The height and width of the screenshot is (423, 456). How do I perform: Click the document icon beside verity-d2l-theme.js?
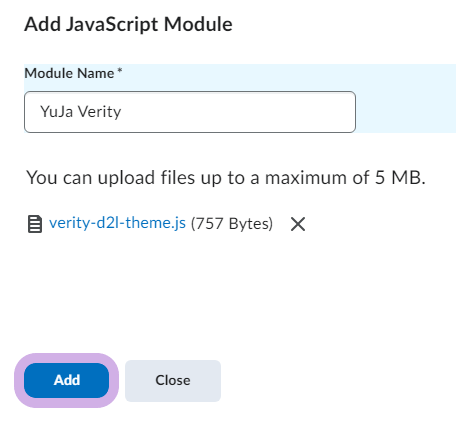[x=35, y=224]
